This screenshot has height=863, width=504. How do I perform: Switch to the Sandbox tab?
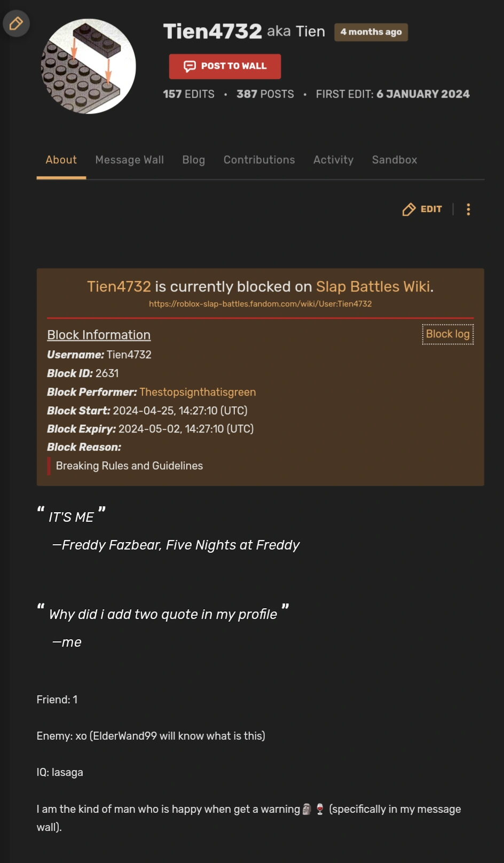point(394,160)
